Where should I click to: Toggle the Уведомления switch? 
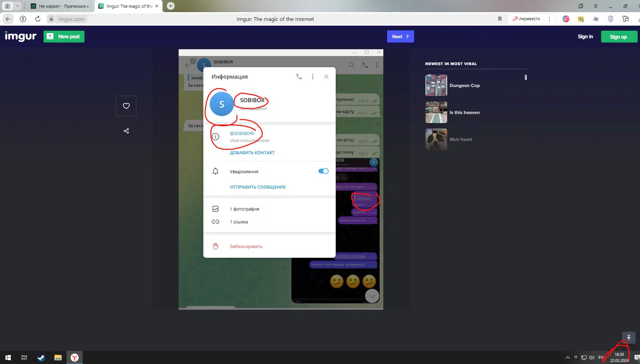point(323,171)
